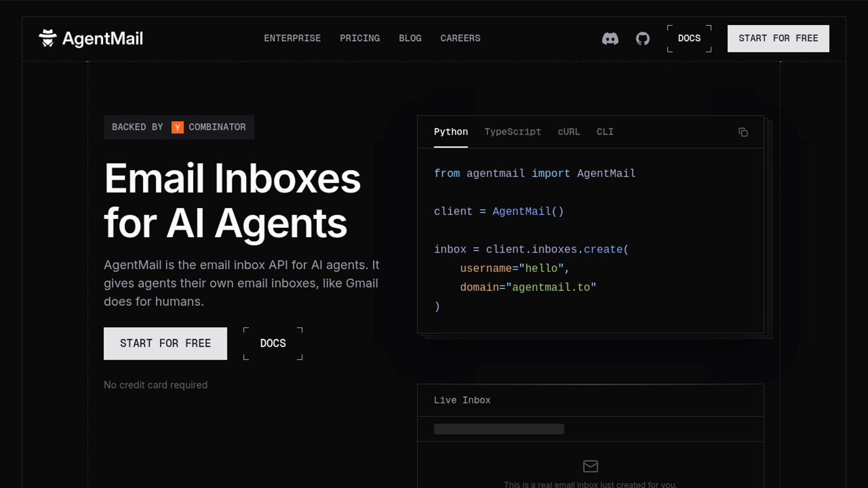Click the Live Inbox address placeholder bar
Viewport: 868px width, 488px height.
click(x=499, y=429)
